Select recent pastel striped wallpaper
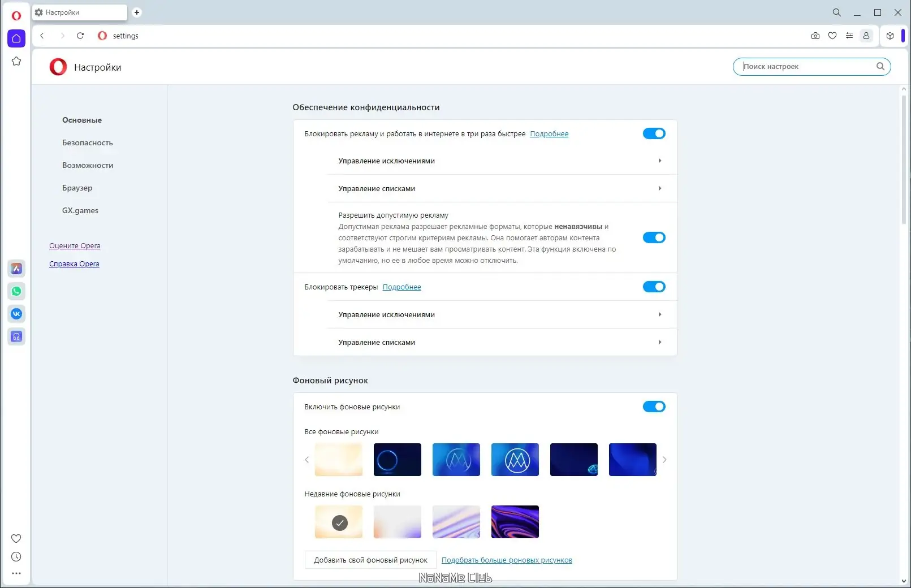 456,522
